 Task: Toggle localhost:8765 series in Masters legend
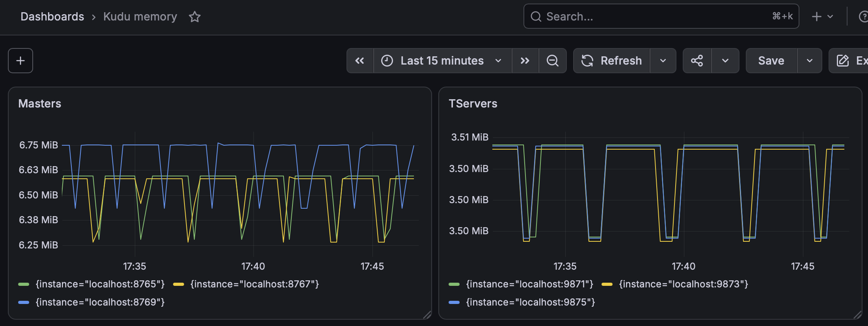100,284
